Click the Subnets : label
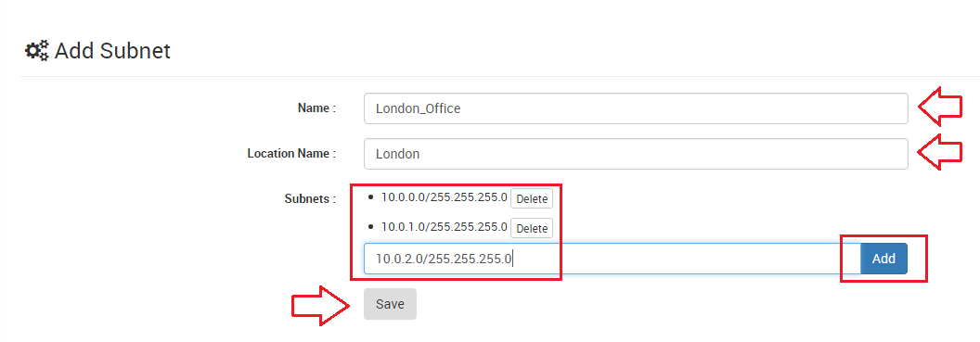 [x=310, y=199]
